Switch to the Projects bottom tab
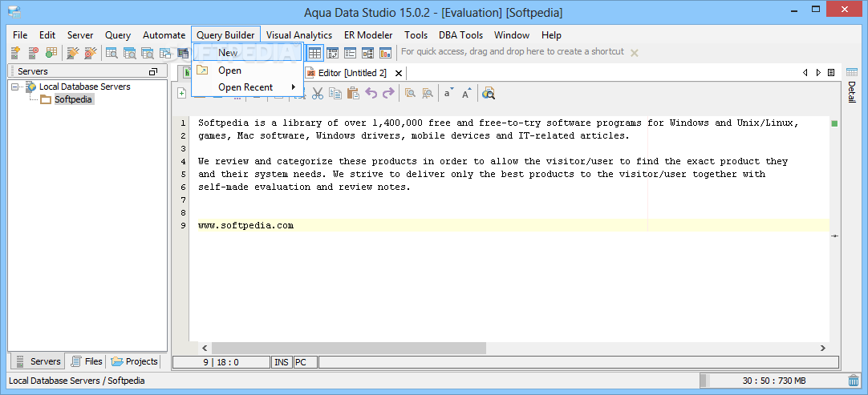 click(134, 361)
